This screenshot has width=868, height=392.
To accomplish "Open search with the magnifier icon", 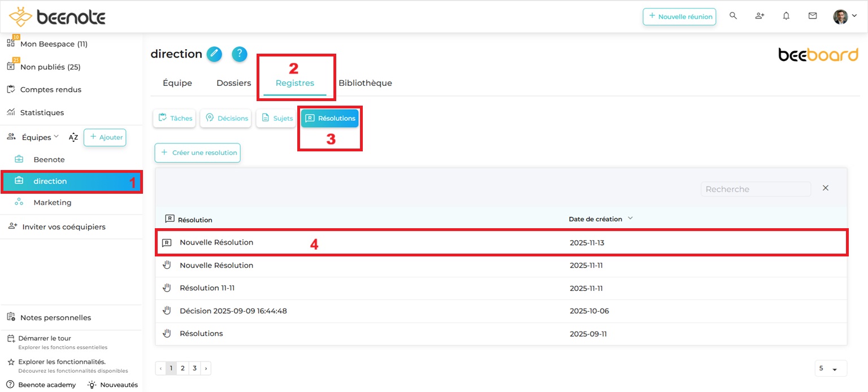I will coord(733,16).
